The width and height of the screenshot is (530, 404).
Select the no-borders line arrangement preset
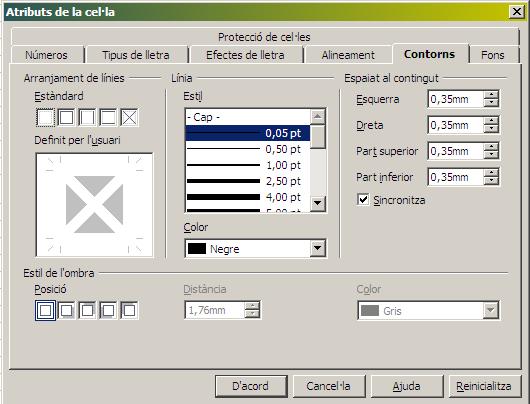point(45,118)
